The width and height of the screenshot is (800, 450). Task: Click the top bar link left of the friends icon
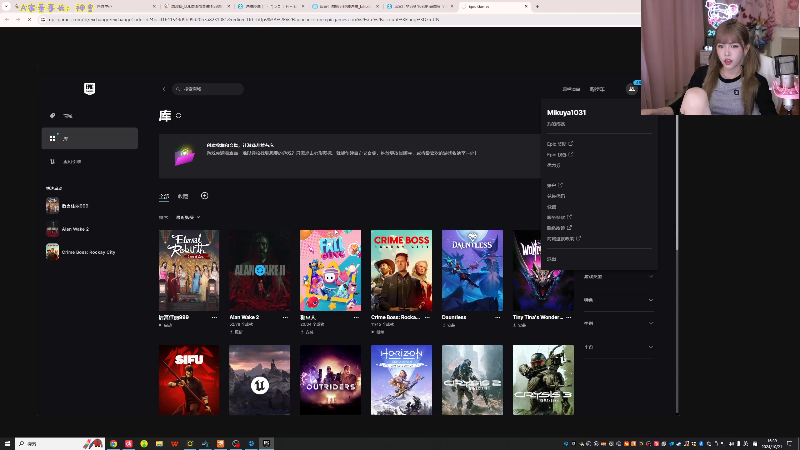coord(597,89)
